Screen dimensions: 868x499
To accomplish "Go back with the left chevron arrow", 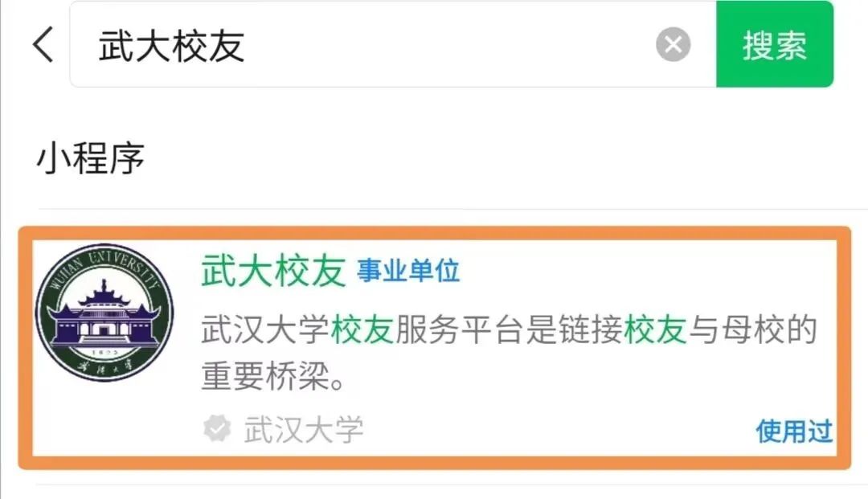I will tap(43, 44).
